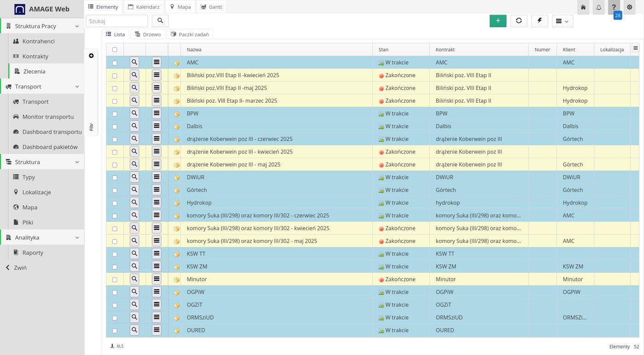Image resolution: width=644 pixels, height=355 pixels.
Task: Open the Paczki zadań tab
Action: point(190,34)
